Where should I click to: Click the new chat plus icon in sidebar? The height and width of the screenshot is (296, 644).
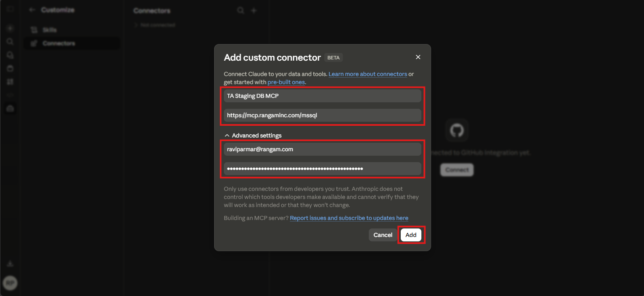[10, 28]
